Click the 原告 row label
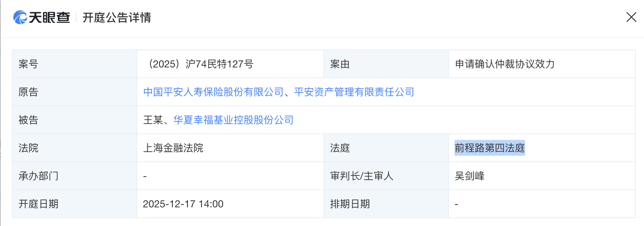The image size is (644, 226). click(28, 92)
